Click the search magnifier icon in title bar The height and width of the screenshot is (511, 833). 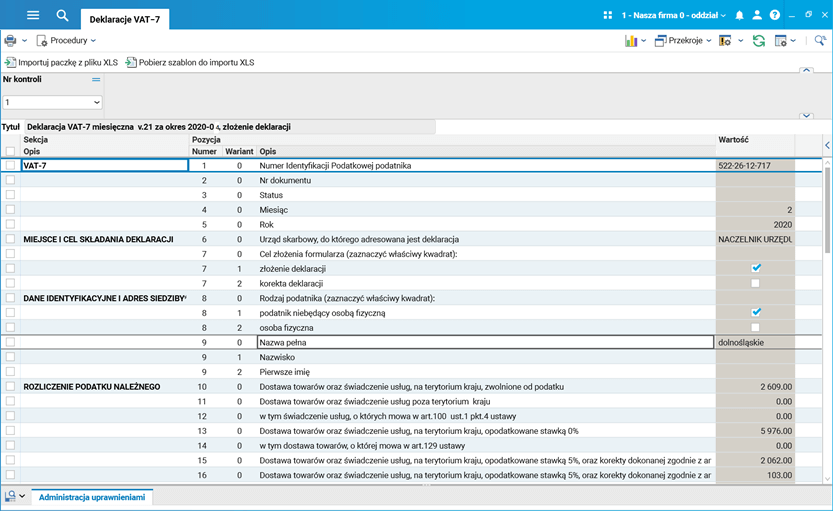click(x=63, y=16)
